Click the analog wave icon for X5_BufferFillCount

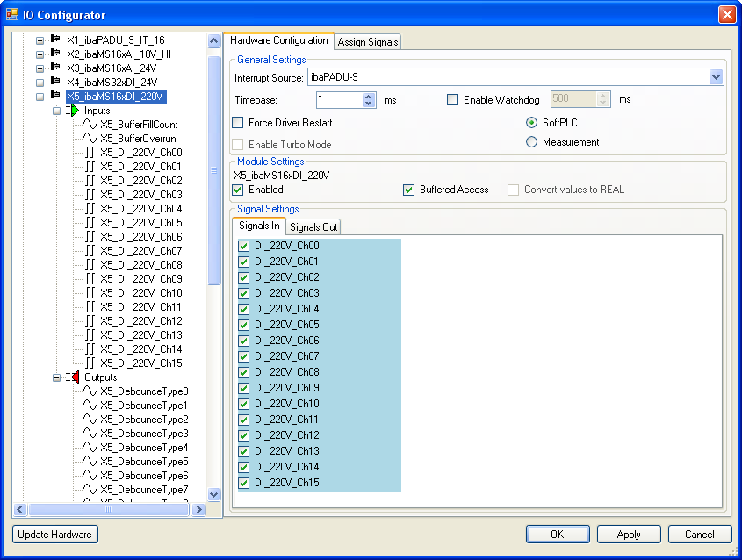click(x=90, y=125)
